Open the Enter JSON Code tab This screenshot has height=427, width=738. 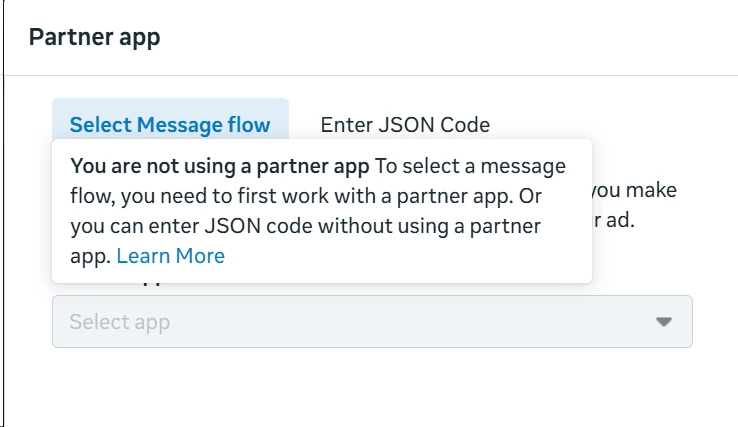click(405, 125)
